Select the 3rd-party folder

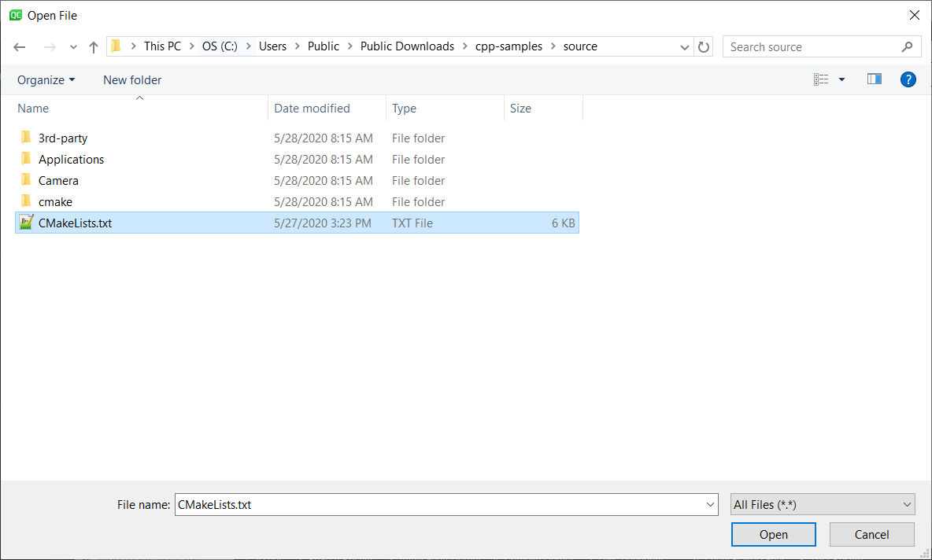tap(63, 138)
